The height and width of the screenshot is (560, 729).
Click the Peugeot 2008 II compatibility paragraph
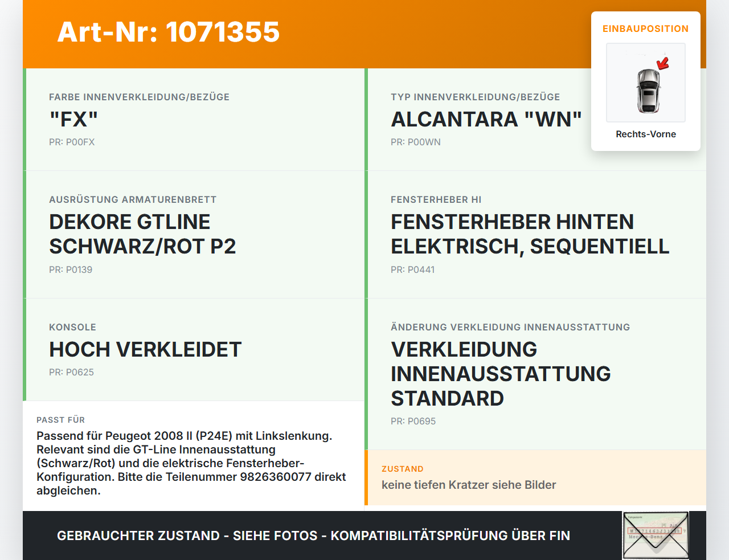(191, 463)
